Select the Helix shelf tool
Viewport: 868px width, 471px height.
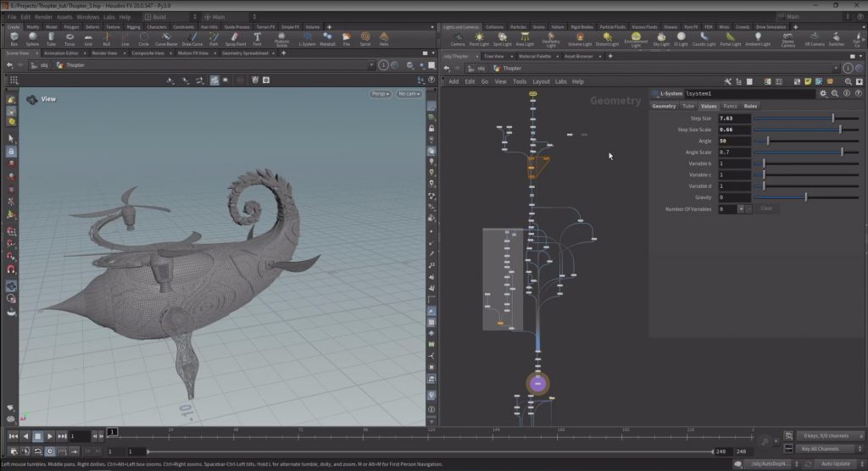384,39
